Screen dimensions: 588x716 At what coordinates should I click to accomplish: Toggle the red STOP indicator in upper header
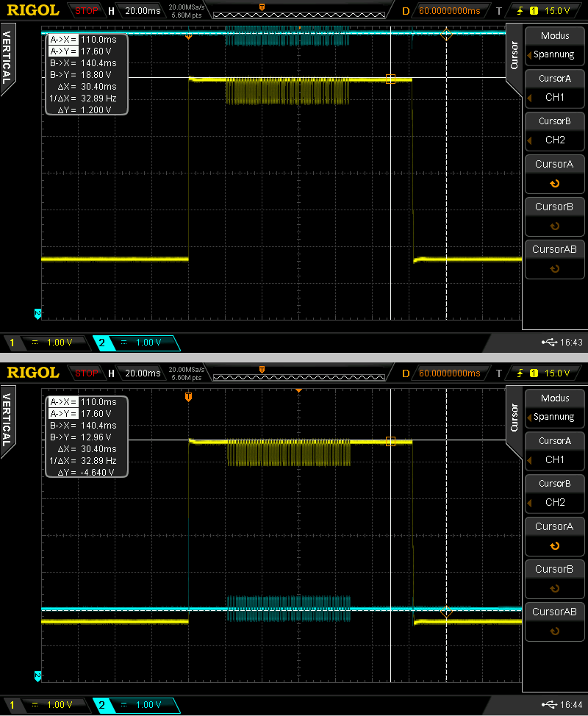(x=87, y=11)
